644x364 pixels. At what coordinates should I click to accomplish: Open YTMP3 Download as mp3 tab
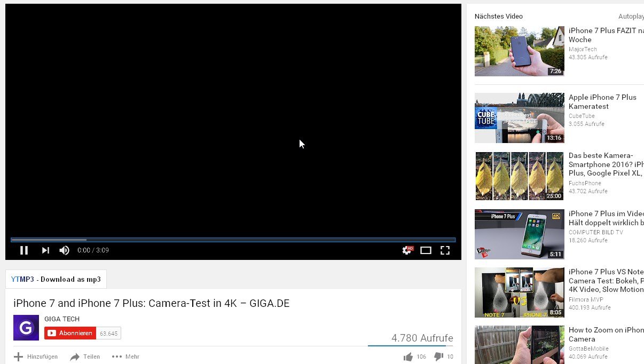click(x=56, y=279)
